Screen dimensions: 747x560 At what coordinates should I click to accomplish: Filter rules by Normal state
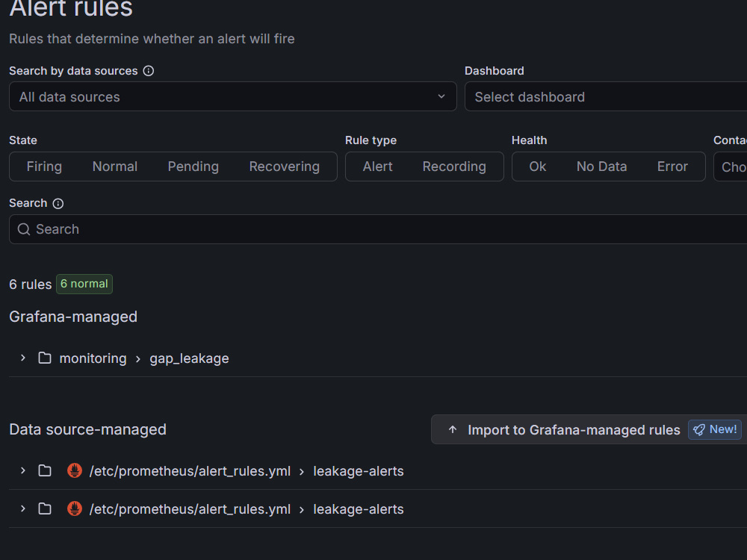(x=115, y=167)
